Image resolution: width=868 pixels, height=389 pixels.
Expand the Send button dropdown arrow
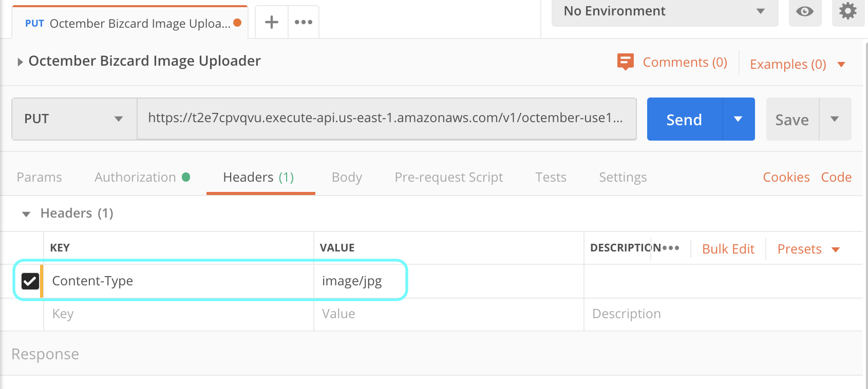(x=738, y=119)
